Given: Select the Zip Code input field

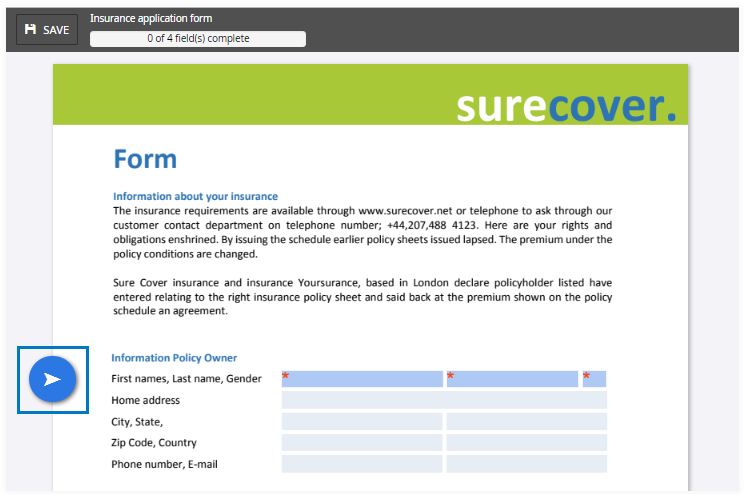Looking at the screenshot, I should (362, 442).
